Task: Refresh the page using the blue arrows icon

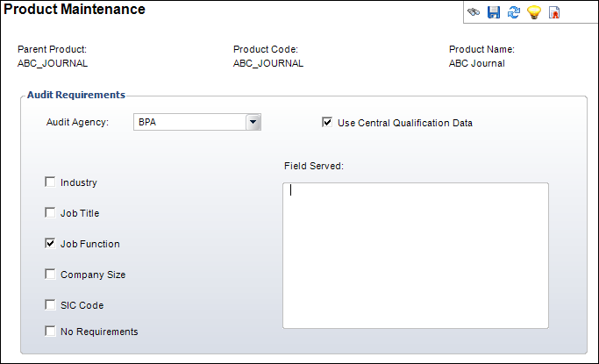Action: pos(514,12)
